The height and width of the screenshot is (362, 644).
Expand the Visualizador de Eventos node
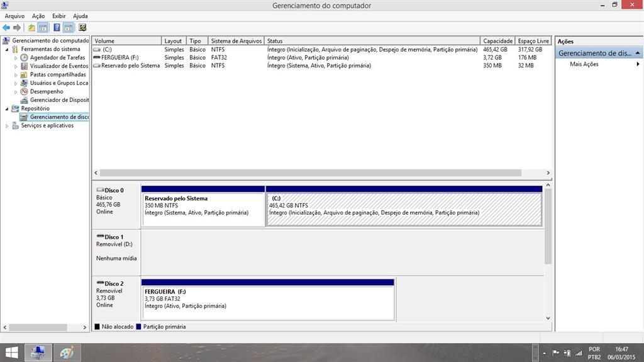click(x=16, y=66)
